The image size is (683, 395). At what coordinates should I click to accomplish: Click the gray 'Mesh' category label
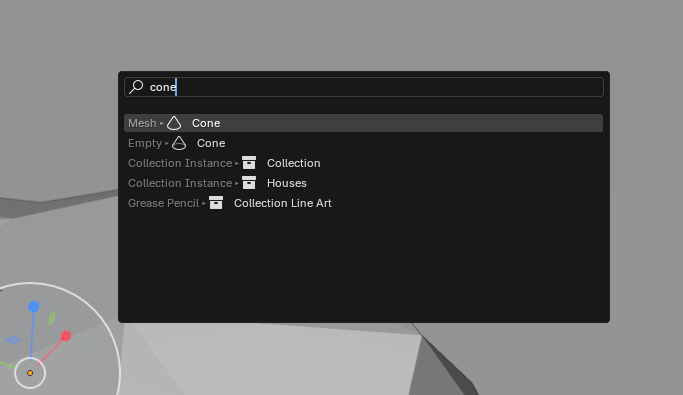pyautogui.click(x=142, y=123)
